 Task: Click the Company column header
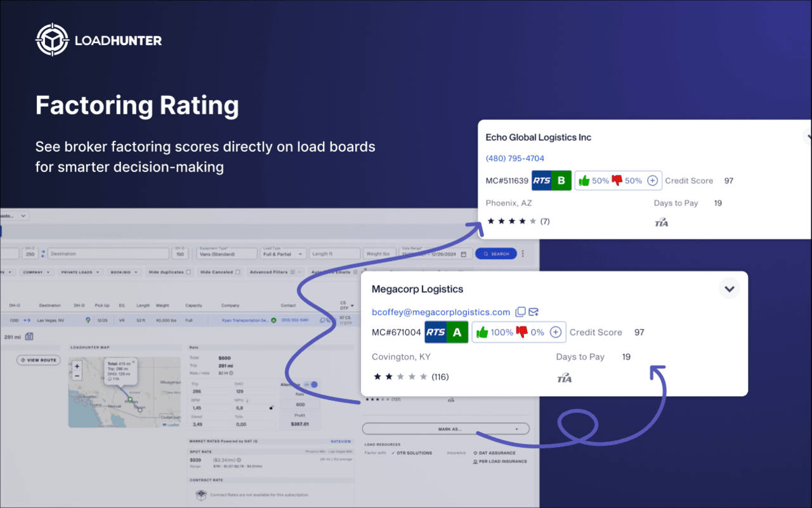point(230,305)
